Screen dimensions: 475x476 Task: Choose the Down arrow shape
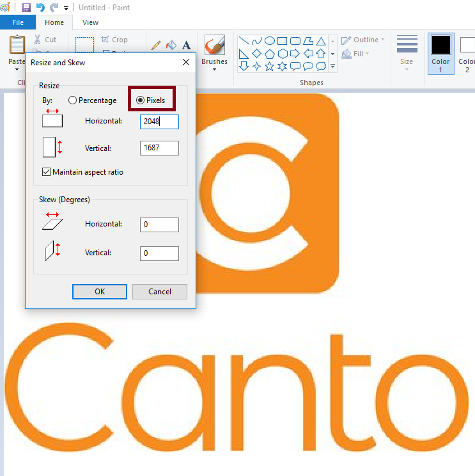point(244,66)
